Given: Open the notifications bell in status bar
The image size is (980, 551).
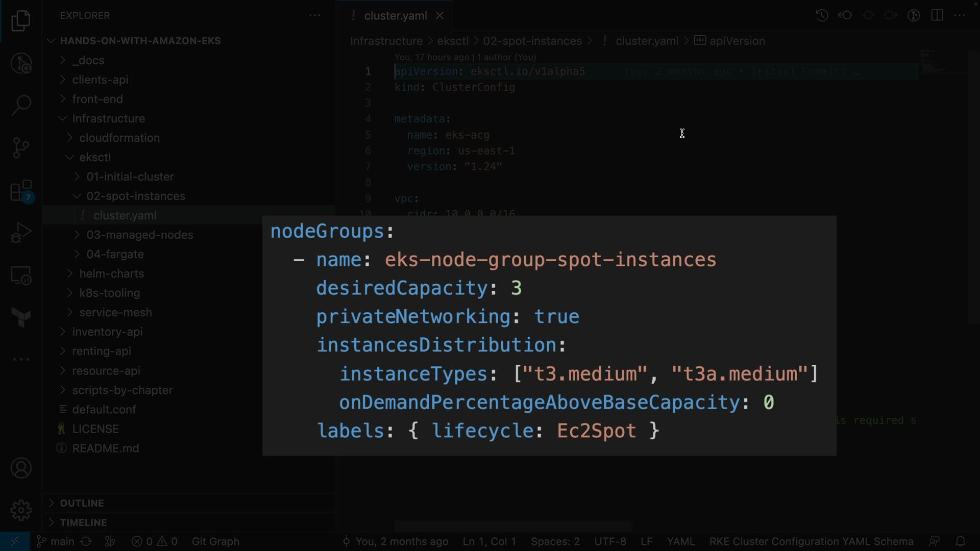Looking at the screenshot, I should [960, 541].
